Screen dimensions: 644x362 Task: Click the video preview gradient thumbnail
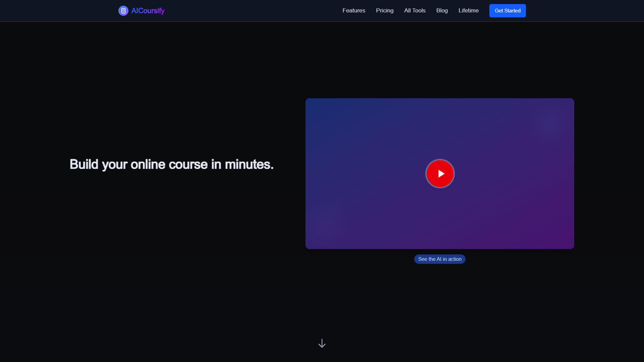click(x=440, y=174)
